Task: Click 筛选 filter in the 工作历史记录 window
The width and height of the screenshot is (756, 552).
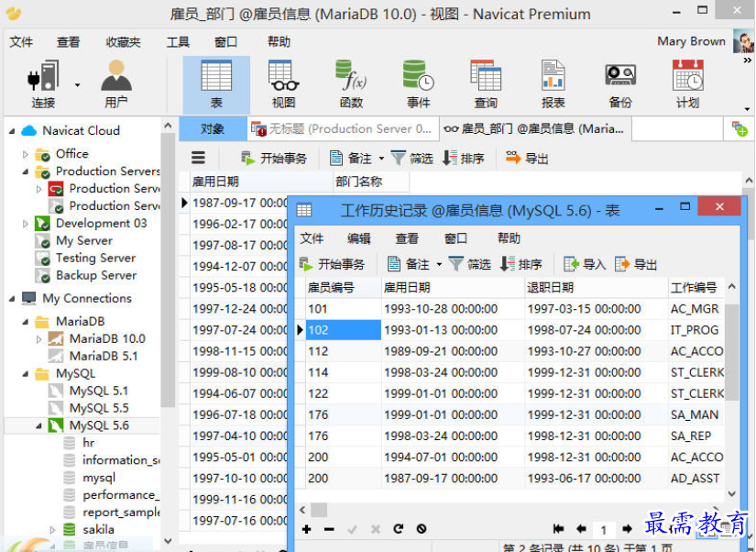Action: coord(469,264)
